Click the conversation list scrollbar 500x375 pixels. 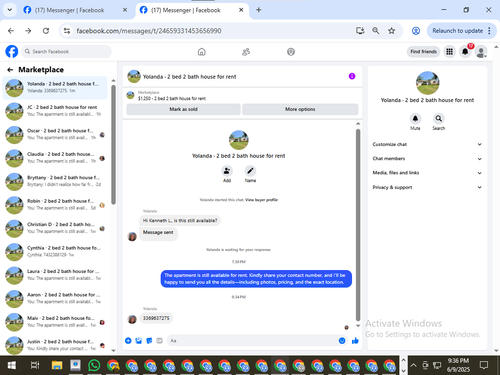pyautogui.click(x=113, y=144)
